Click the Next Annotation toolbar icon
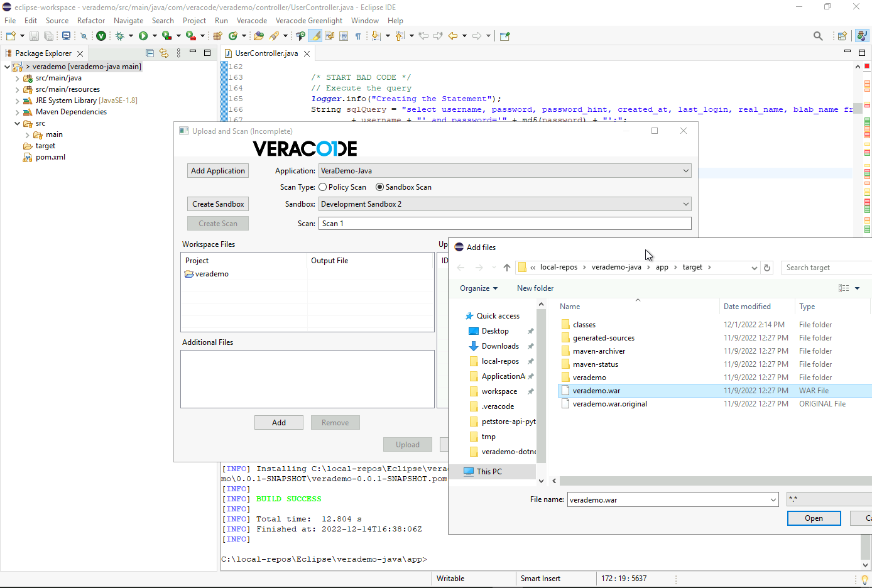The height and width of the screenshot is (588, 872). click(376, 36)
